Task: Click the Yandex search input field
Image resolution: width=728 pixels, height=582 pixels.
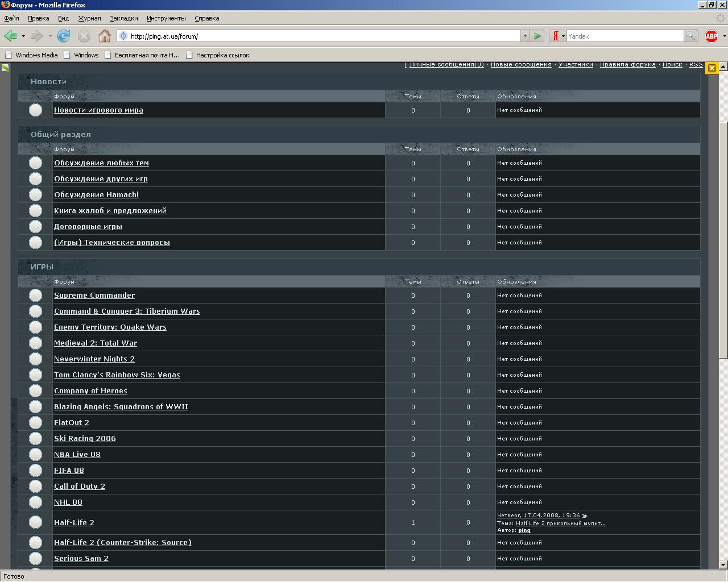Action: [624, 36]
